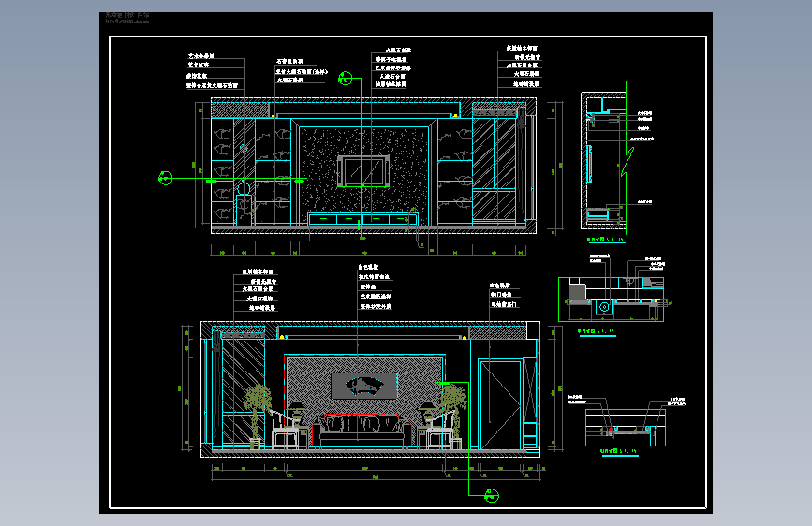This screenshot has width=812, height=526.
Task: Select the hatched glass cabinet in upper elevation
Action: 495,168
